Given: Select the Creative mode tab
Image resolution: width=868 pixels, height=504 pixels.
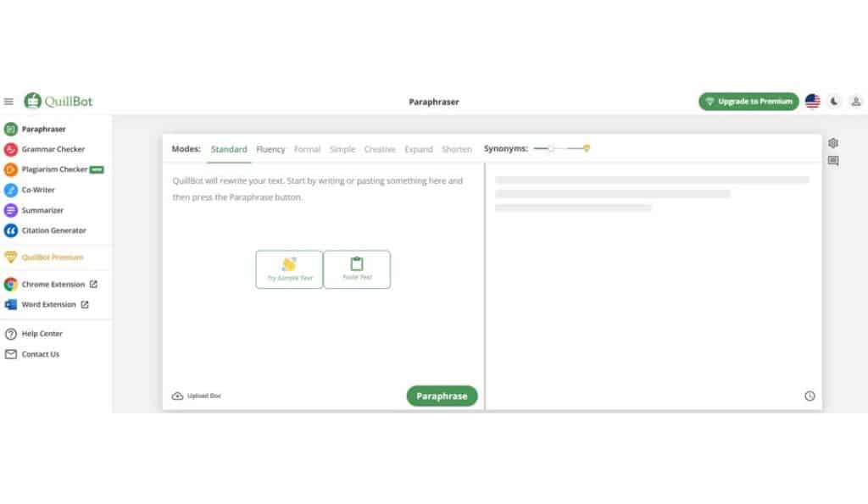Looking at the screenshot, I should point(380,149).
